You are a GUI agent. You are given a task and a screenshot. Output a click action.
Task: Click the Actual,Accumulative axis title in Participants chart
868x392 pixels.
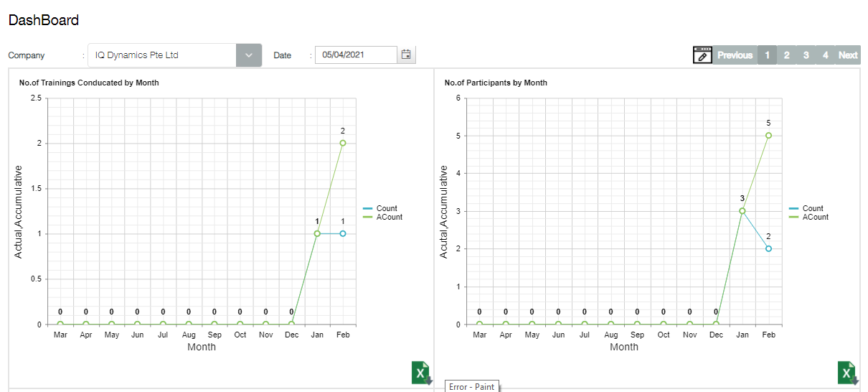[444, 212]
